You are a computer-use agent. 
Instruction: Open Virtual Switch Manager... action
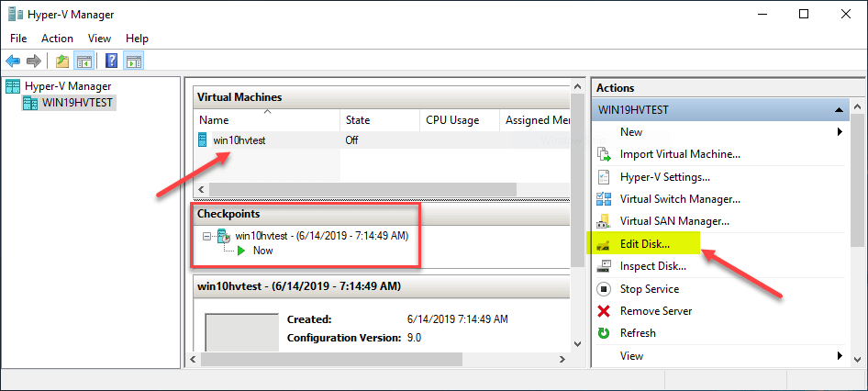point(680,199)
